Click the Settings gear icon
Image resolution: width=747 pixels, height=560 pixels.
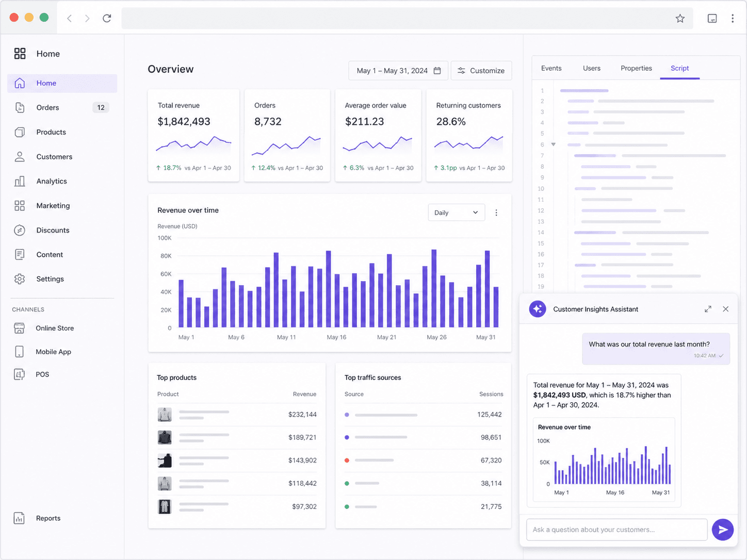pos(20,279)
